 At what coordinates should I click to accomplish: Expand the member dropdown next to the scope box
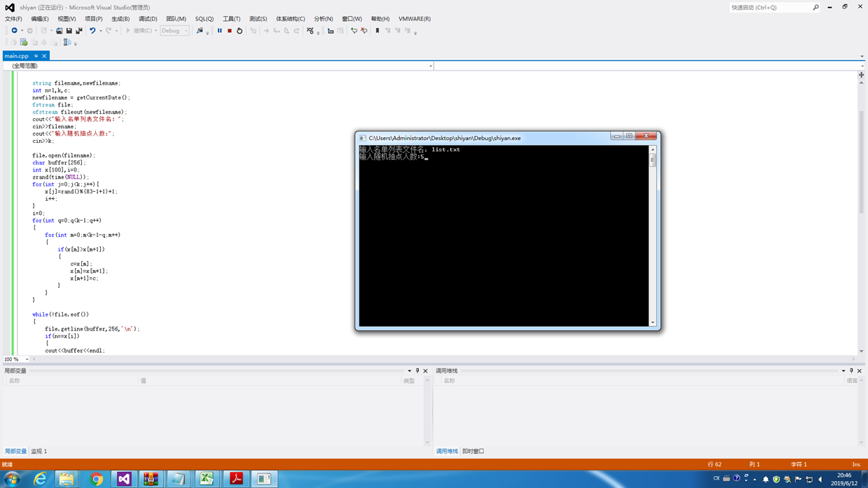tap(862, 66)
